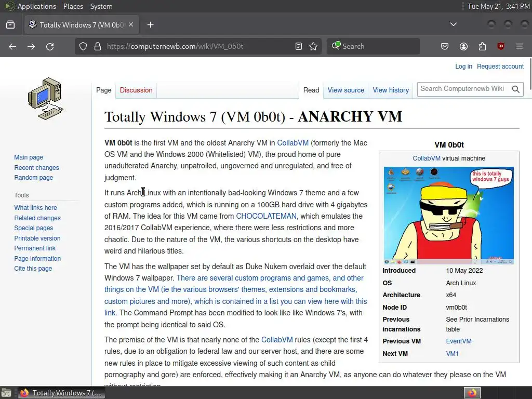This screenshot has width=532, height=399.
Task: Open Cite this page link
Action: (x=33, y=269)
